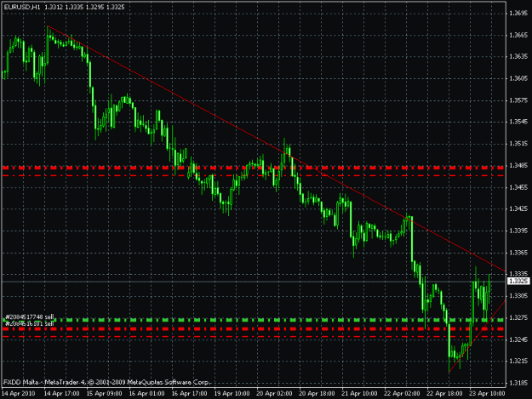Select the thick red dashed line near 1.3485
This screenshot has height=399, width=532.
tap(254, 168)
